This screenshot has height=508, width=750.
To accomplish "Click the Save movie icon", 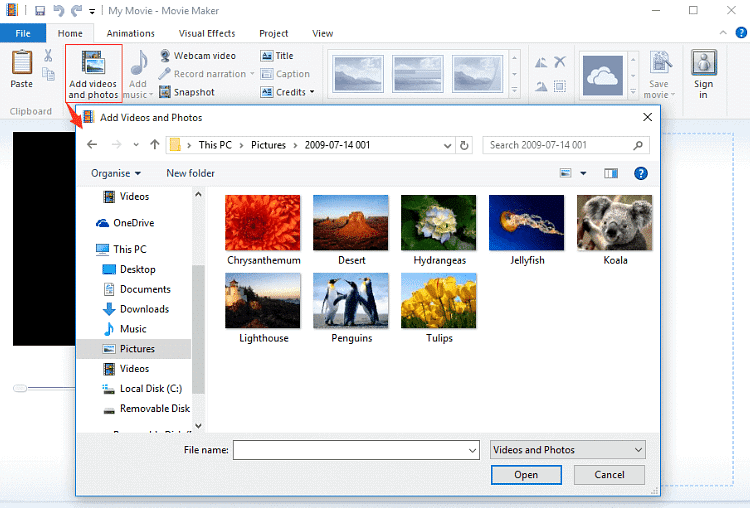I will (660, 63).
